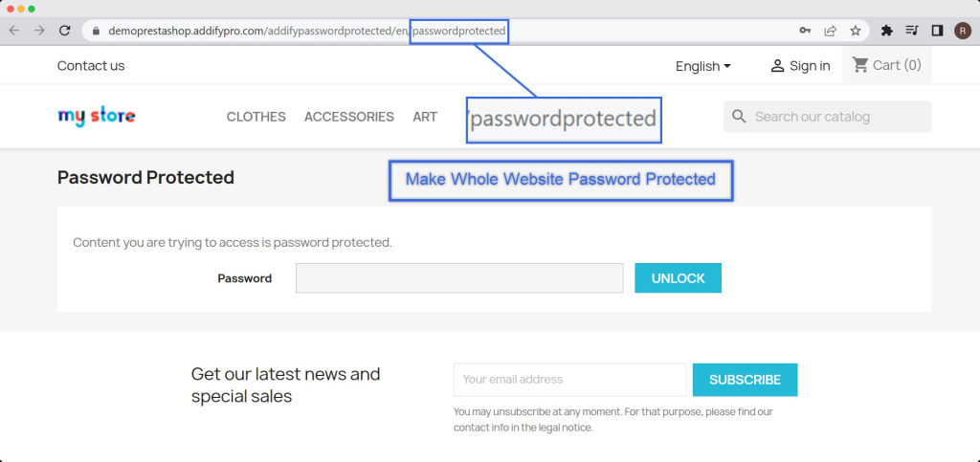Focus the Password input field
The width and height of the screenshot is (980, 462).
click(x=459, y=278)
